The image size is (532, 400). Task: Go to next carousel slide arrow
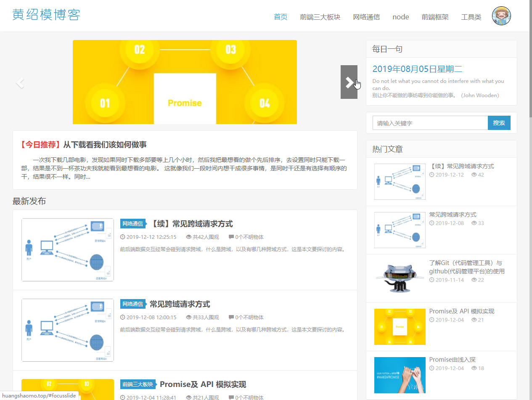[x=349, y=82]
